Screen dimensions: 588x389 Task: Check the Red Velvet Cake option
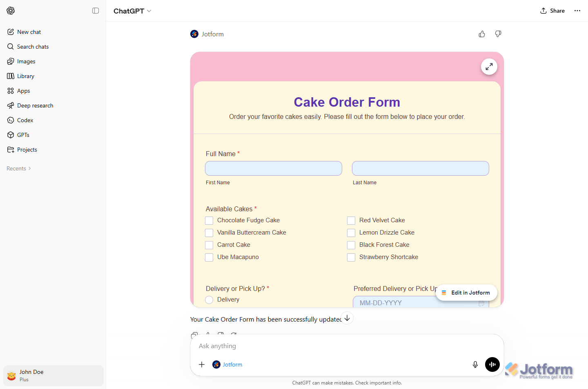[x=351, y=220]
